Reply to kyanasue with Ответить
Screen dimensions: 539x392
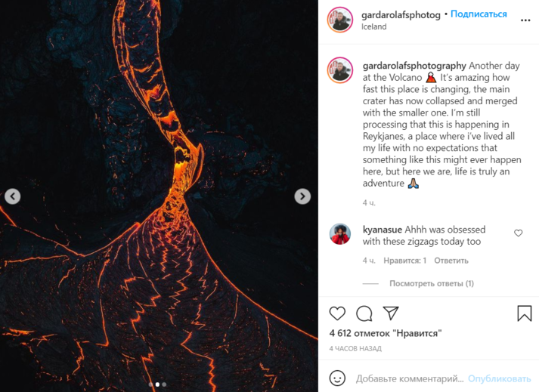(451, 261)
